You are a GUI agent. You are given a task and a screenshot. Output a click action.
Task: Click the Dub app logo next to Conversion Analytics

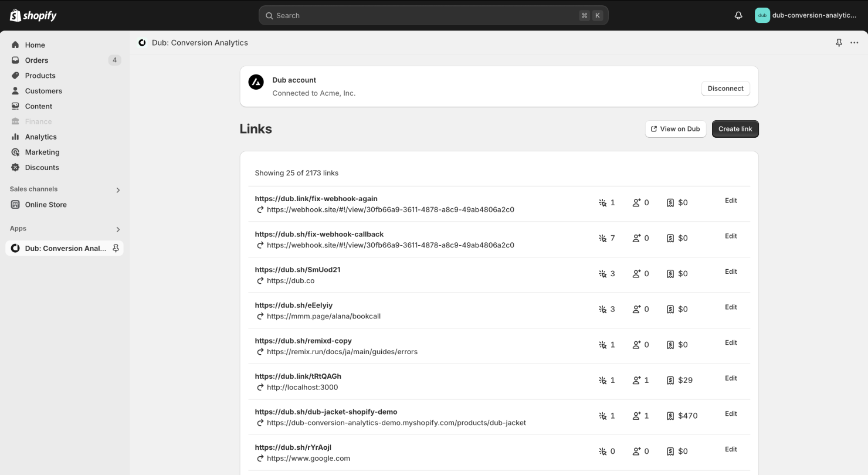(x=142, y=42)
